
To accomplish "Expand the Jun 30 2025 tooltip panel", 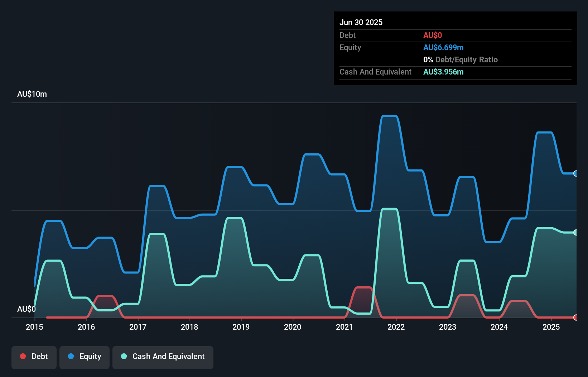I will (x=361, y=22).
